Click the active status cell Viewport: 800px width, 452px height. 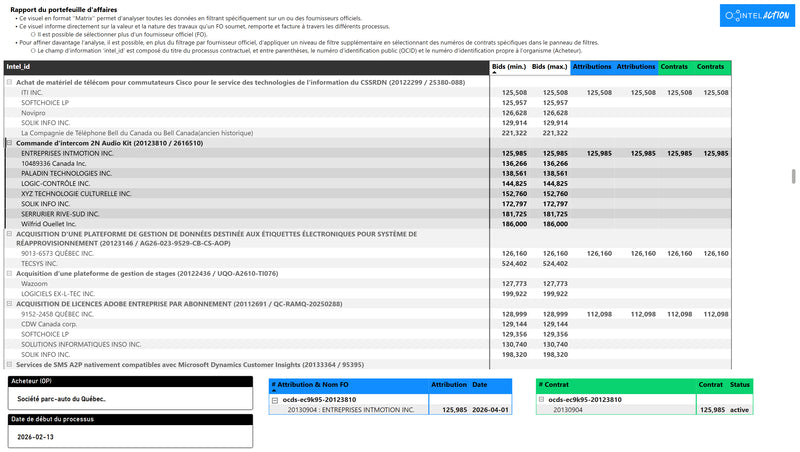click(x=739, y=410)
